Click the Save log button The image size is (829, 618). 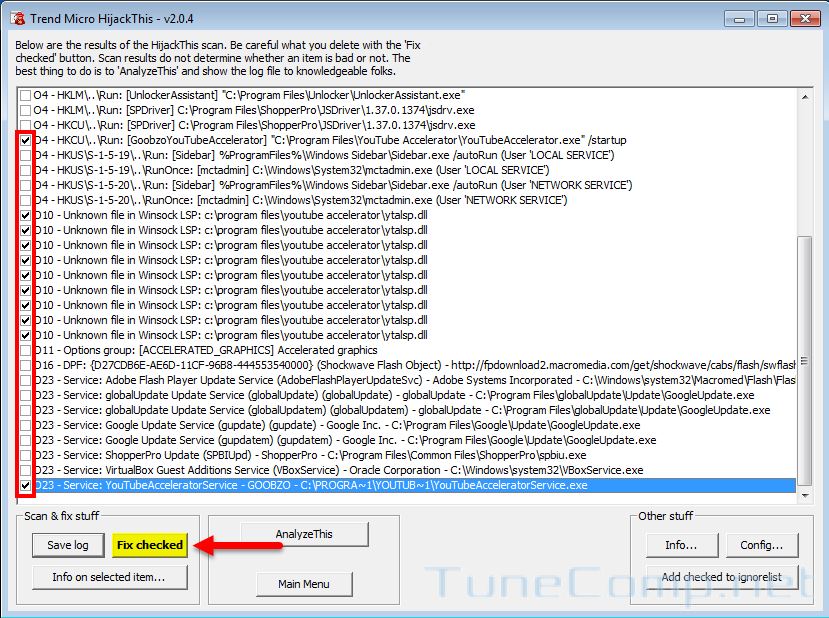[x=68, y=545]
